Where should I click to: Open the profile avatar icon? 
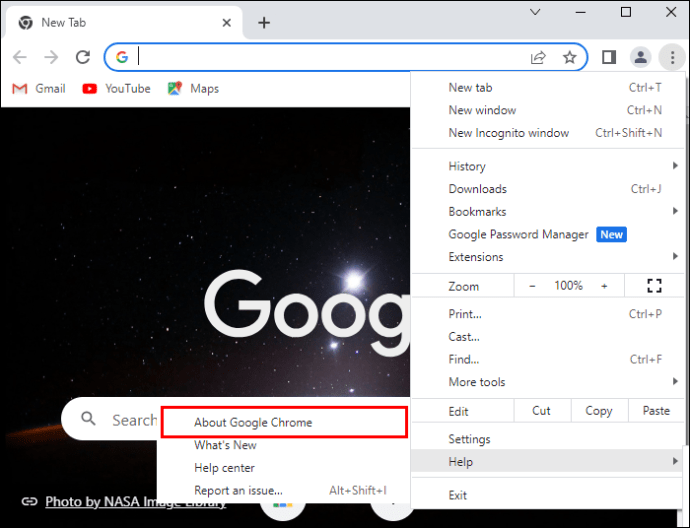click(x=640, y=57)
